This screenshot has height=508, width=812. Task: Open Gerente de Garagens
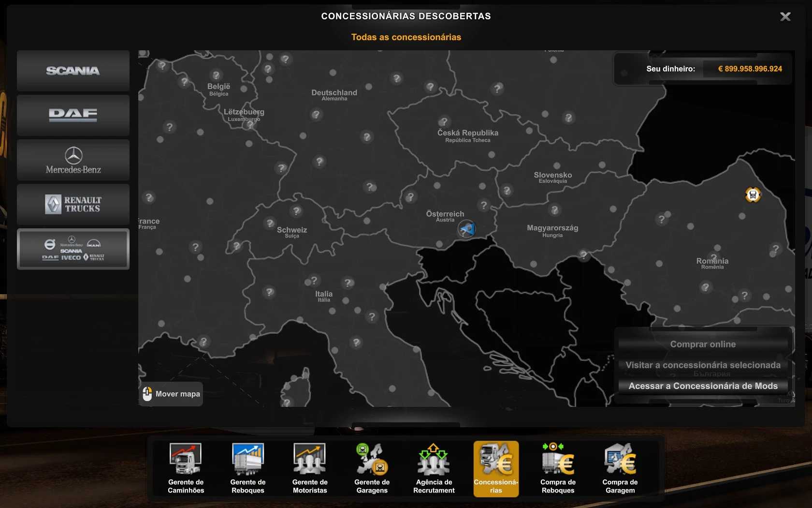click(x=372, y=468)
